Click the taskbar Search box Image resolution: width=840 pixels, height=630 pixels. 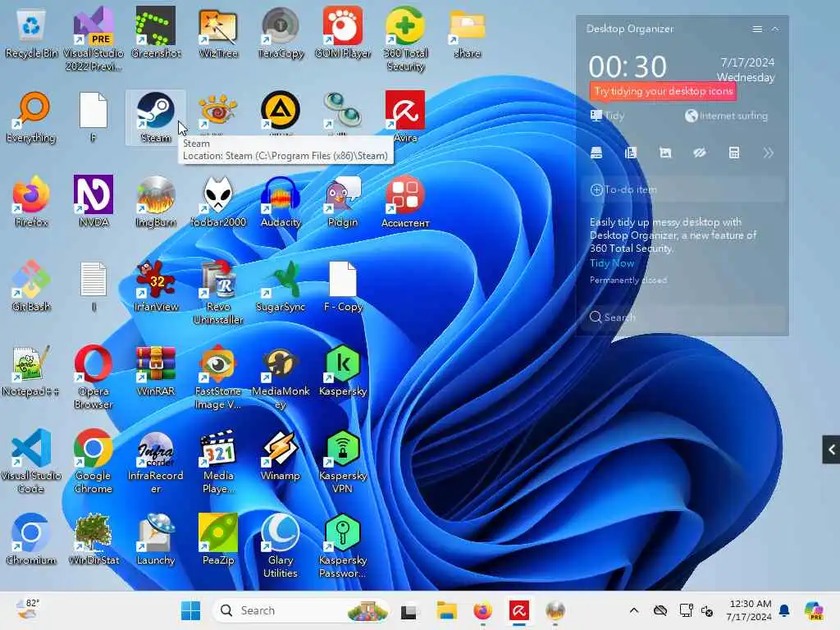(301, 610)
